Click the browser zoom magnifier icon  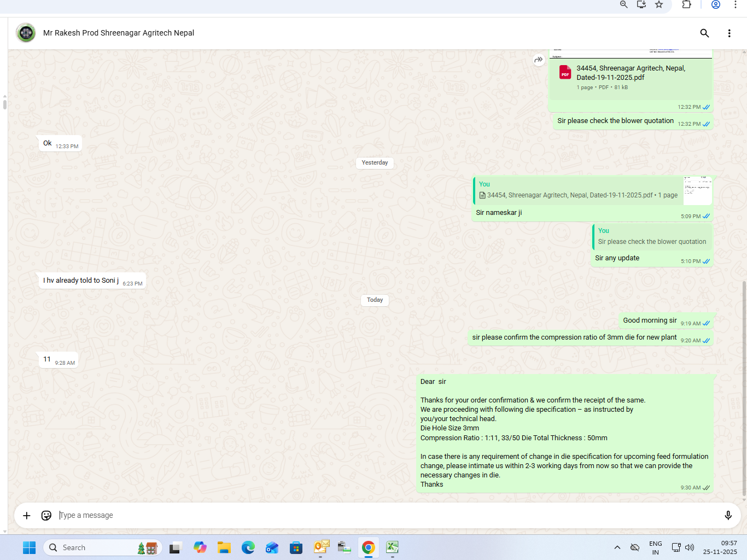pyautogui.click(x=623, y=5)
